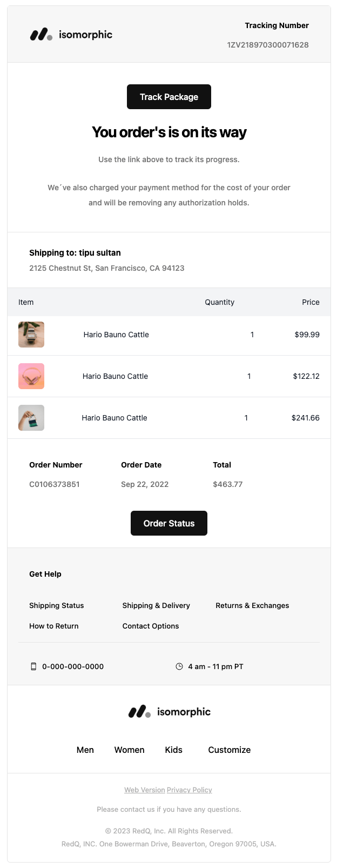Open the card wallet product thumbnail
This screenshot has height=868, width=337.
pyautogui.click(x=31, y=417)
